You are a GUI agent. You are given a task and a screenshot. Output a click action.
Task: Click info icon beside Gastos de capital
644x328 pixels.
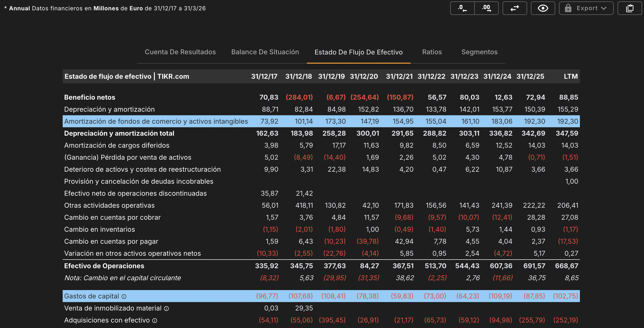pos(124,296)
